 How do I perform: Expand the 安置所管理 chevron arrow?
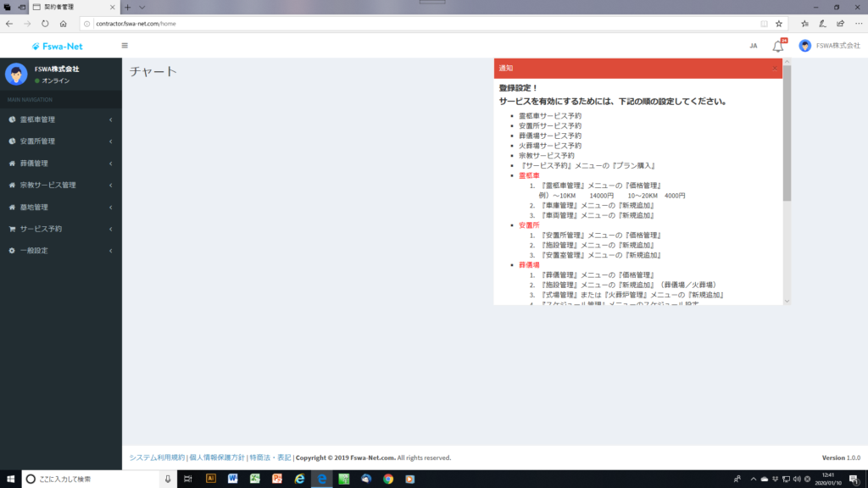coord(111,141)
